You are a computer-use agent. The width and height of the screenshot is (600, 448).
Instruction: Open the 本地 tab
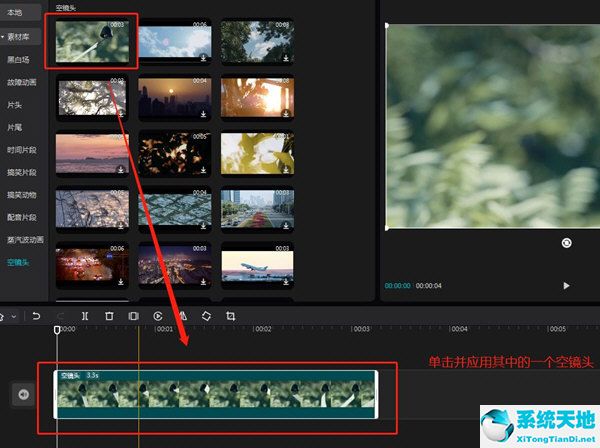(15, 13)
